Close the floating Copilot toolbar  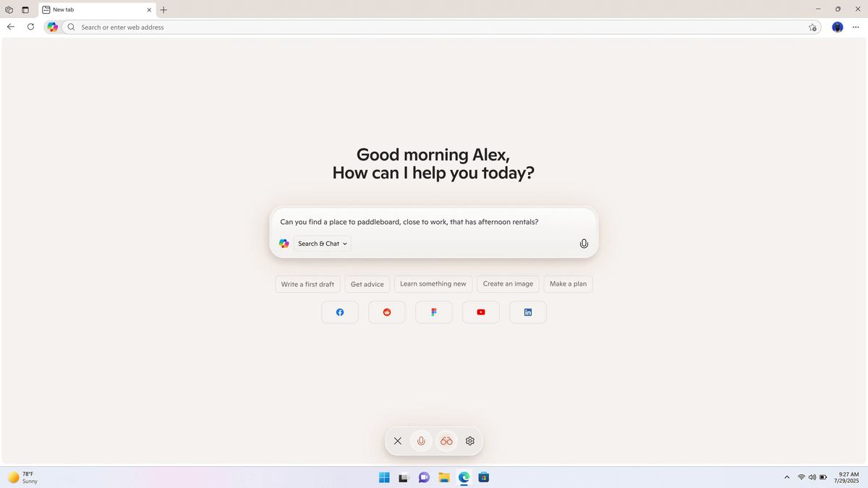click(x=397, y=441)
